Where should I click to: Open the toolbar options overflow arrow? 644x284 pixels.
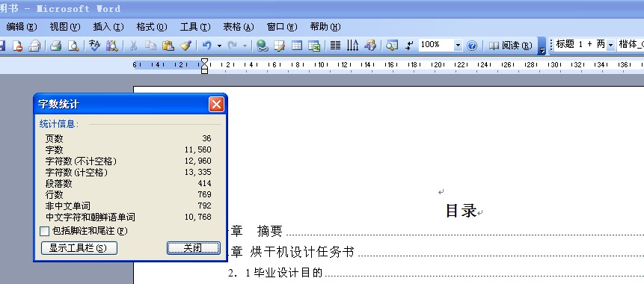click(x=542, y=46)
